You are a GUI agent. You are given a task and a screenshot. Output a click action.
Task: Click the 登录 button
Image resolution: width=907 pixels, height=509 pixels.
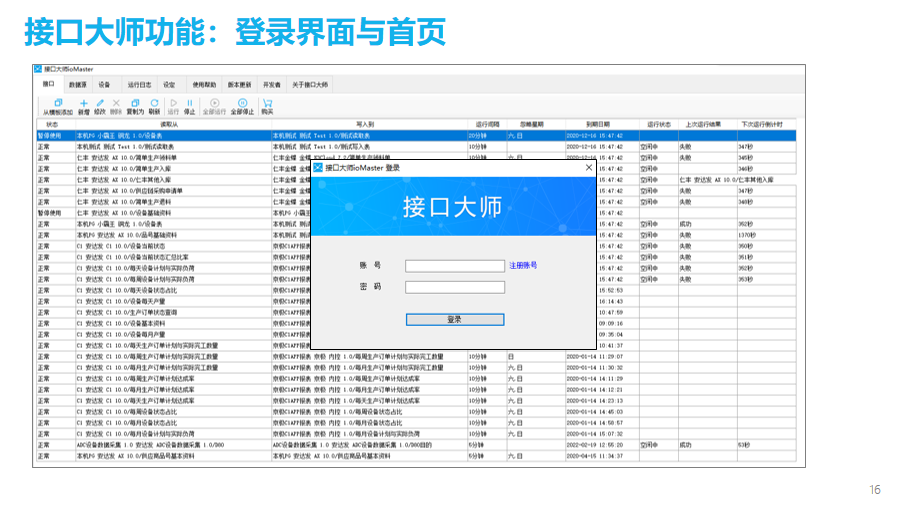click(455, 319)
